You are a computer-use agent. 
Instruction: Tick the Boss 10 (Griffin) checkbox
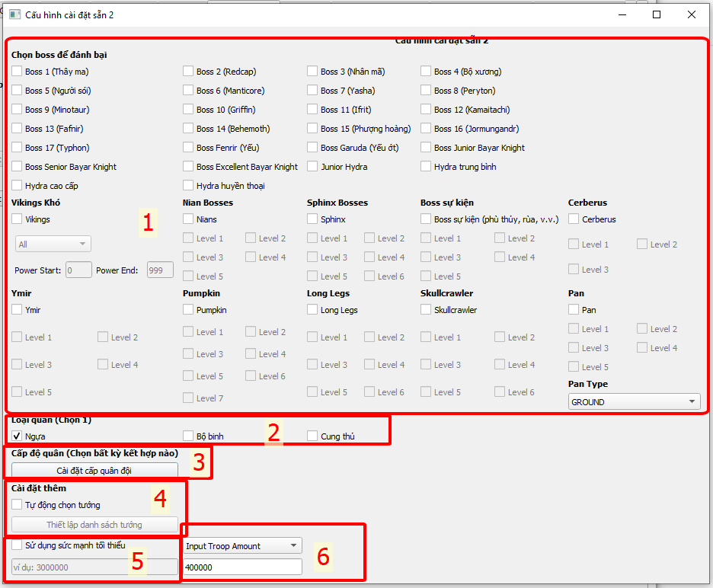click(188, 110)
